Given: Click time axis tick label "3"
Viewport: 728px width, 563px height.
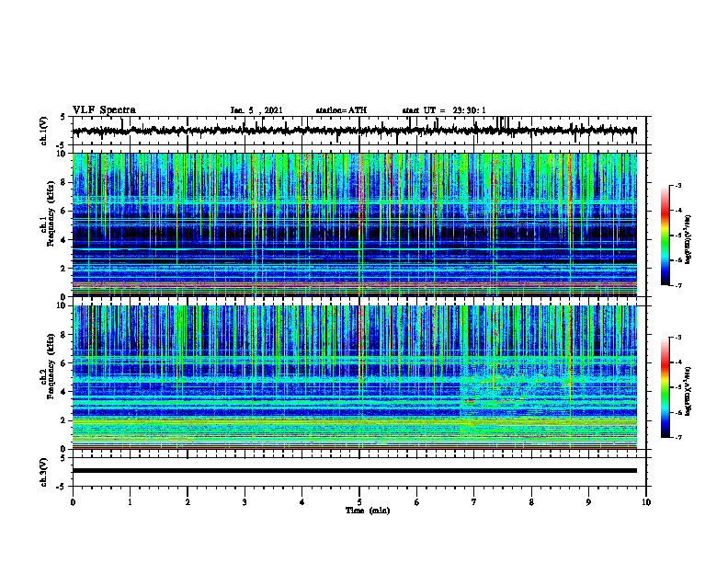Looking at the screenshot, I should pyautogui.click(x=245, y=502).
